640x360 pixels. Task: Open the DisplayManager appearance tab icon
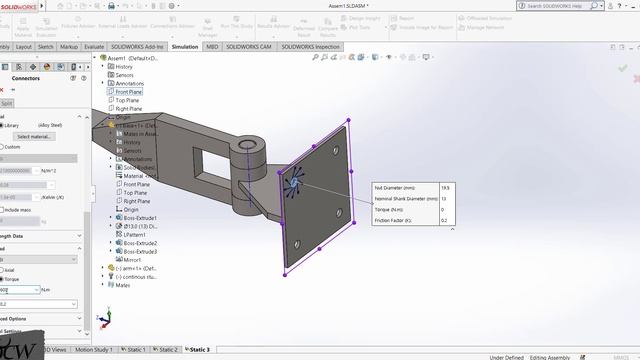point(47,67)
